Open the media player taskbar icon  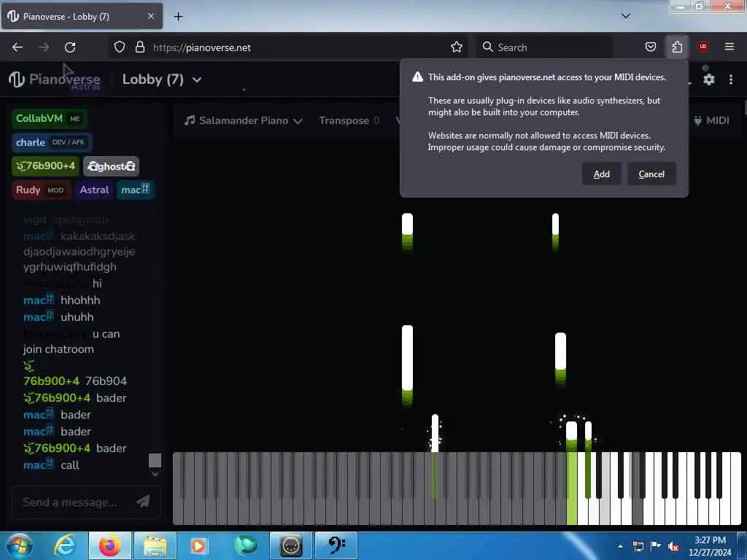point(198,546)
